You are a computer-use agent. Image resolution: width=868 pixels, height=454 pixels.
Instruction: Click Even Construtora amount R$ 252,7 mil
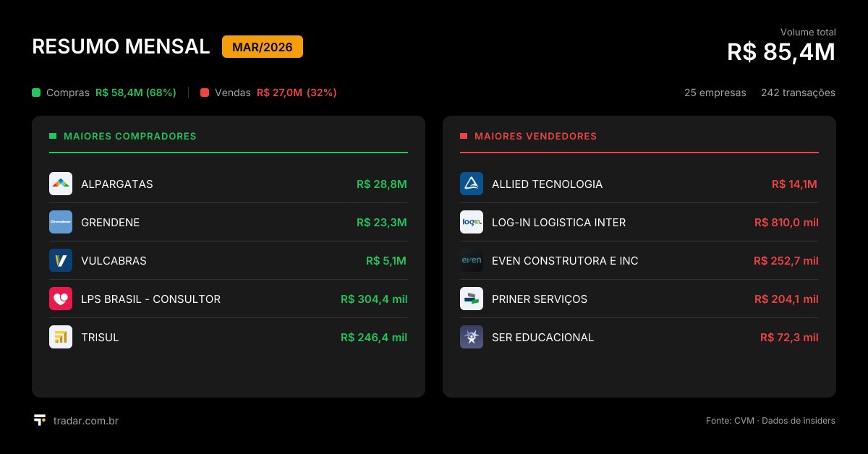click(786, 260)
